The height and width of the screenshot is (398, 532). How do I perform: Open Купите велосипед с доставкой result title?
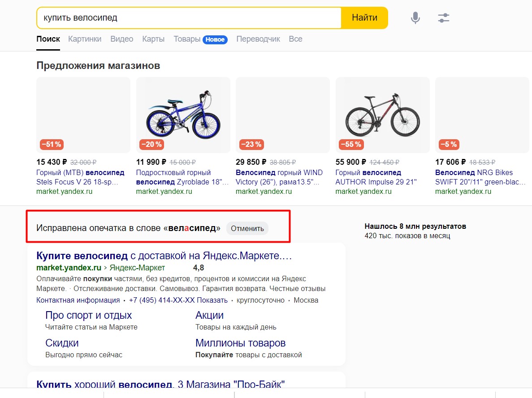click(x=164, y=256)
